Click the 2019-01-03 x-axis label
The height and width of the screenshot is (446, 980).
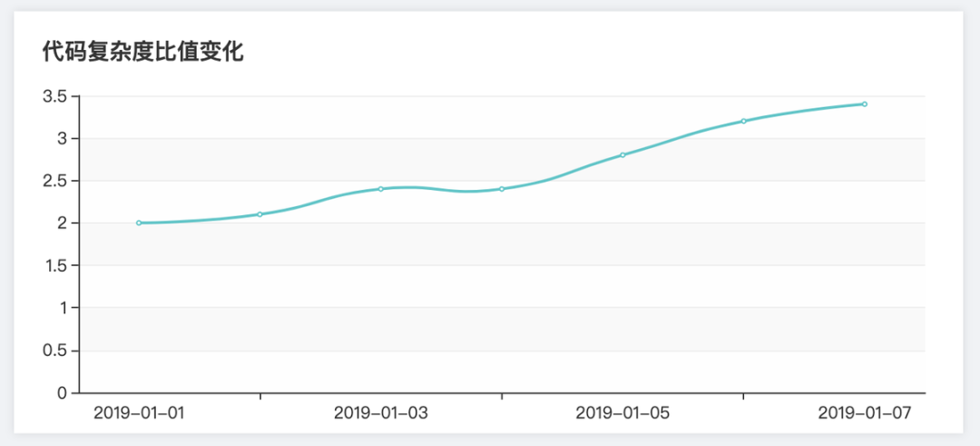click(x=381, y=413)
